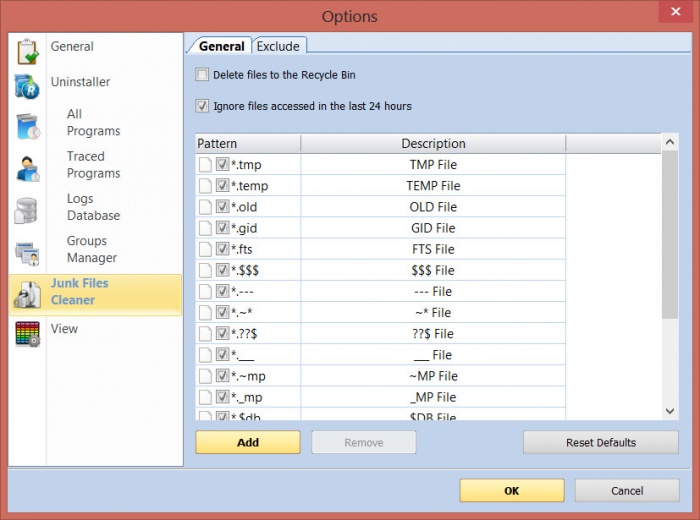The height and width of the screenshot is (520, 700).
Task: Click the General clipboard icon in sidebar
Action: (x=27, y=52)
